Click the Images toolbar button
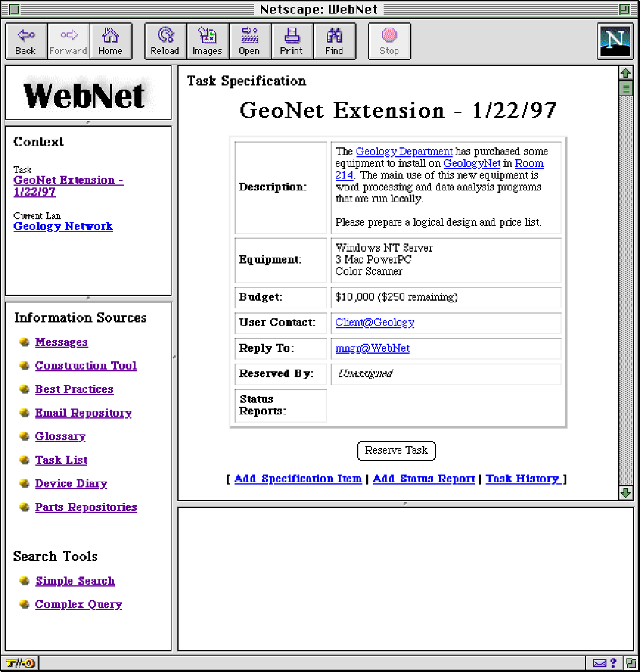Screen dimensions: 640x672 pos(207,41)
